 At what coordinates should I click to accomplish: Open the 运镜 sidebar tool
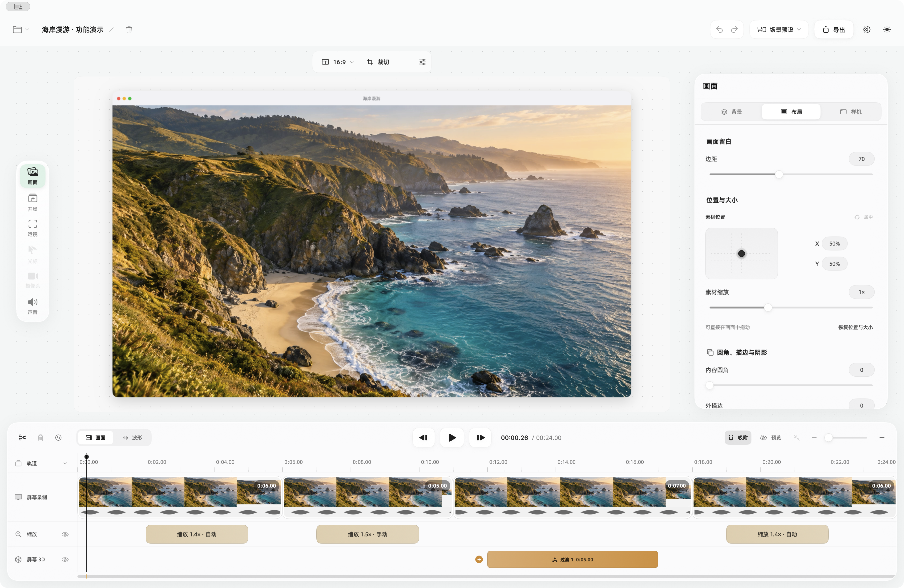pos(33,228)
